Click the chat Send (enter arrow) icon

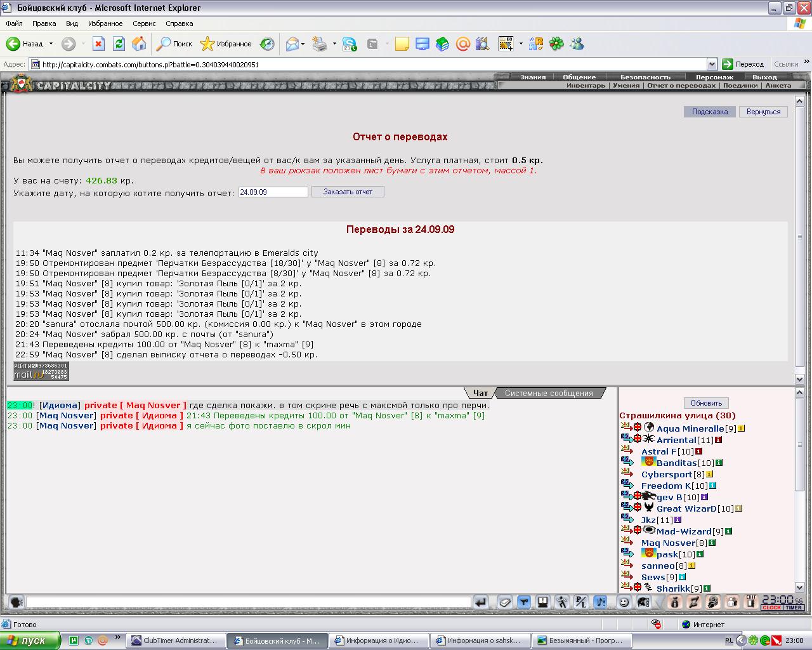(x=481, y=602)
